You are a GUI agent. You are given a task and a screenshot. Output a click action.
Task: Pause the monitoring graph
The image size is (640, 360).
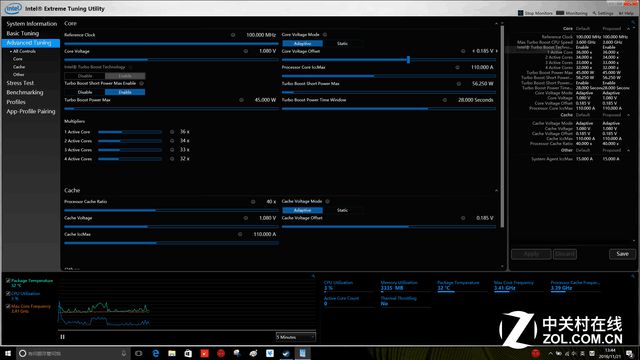click(x=62, y=337)
